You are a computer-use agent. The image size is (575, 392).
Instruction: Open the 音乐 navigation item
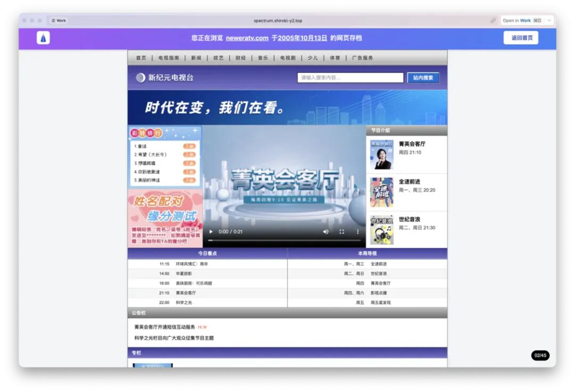(263, 58)
